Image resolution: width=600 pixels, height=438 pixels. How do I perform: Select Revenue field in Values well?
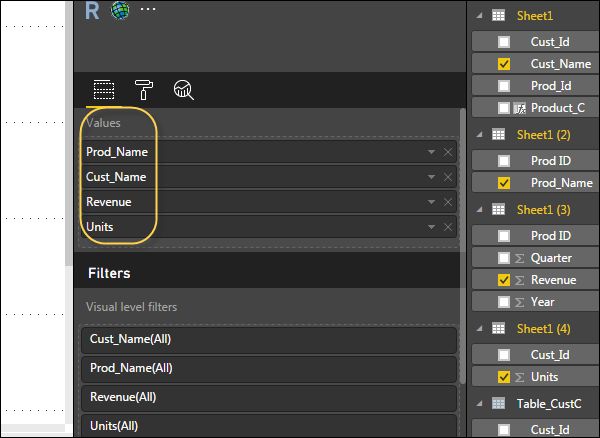click(269, 202)
